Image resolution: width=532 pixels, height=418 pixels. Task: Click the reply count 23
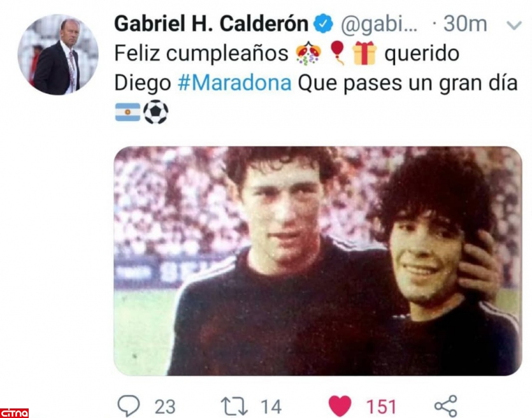[x=165, y=407]
